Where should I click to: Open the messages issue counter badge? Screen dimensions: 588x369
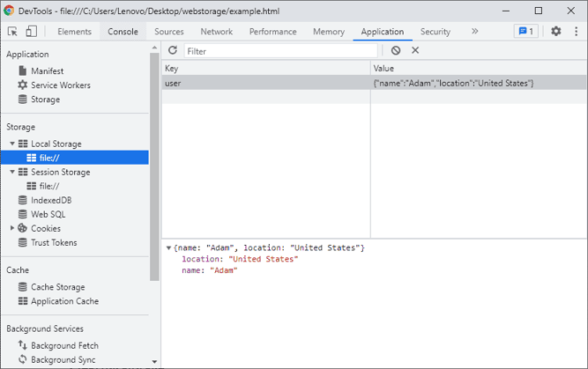pyautogui.click(x=526, y=32)
